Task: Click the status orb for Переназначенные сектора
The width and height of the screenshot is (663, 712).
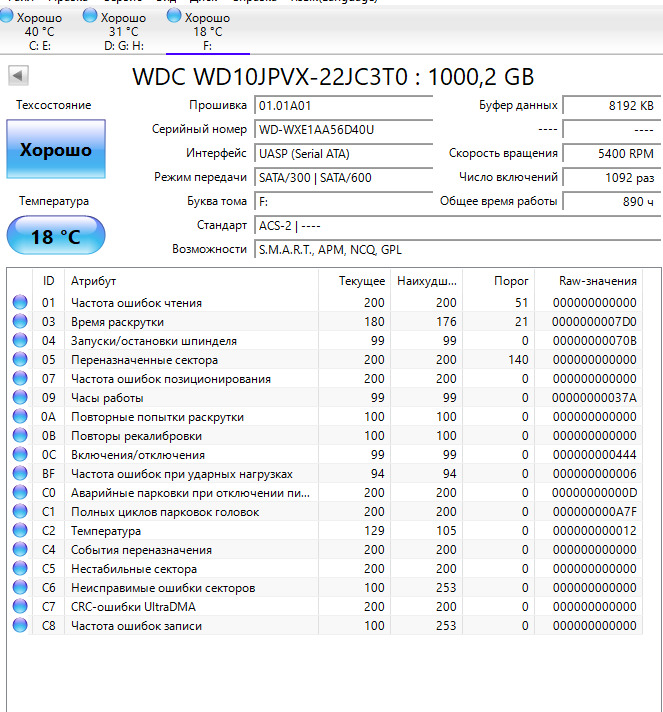Action: point(20,360)
